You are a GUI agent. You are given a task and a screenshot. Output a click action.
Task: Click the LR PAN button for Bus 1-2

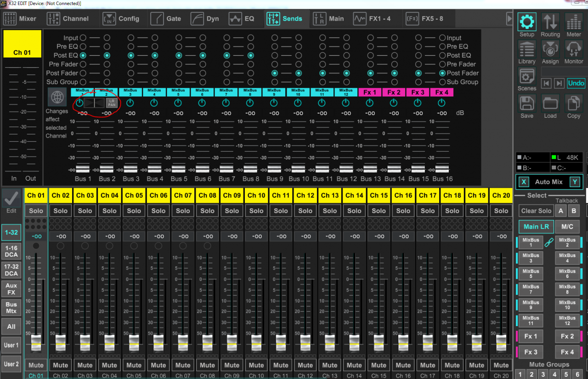[112, 103]
